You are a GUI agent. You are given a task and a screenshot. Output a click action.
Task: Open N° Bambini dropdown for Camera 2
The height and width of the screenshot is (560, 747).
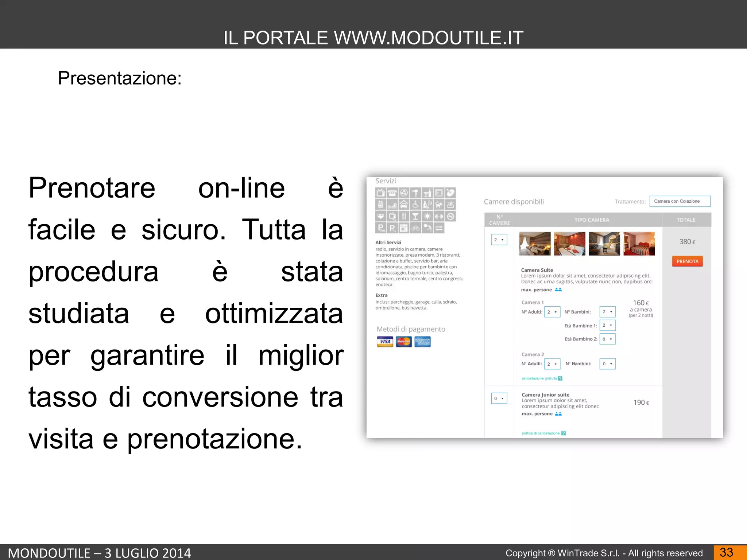click(607, 364)
